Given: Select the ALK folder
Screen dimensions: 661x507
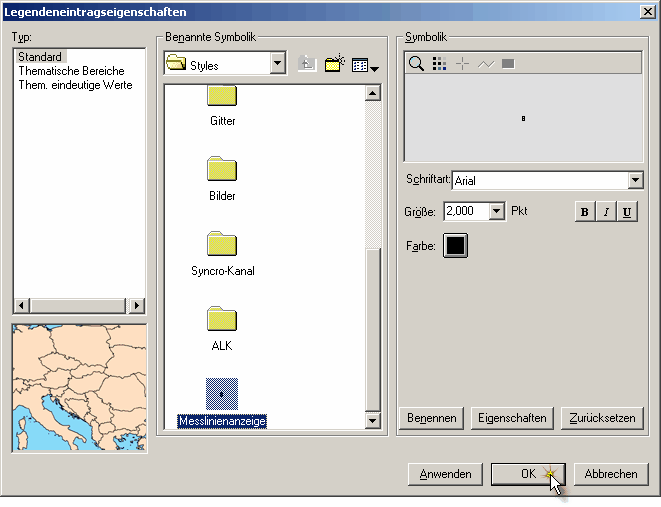Looking at the screenshot, I should 222,320.
